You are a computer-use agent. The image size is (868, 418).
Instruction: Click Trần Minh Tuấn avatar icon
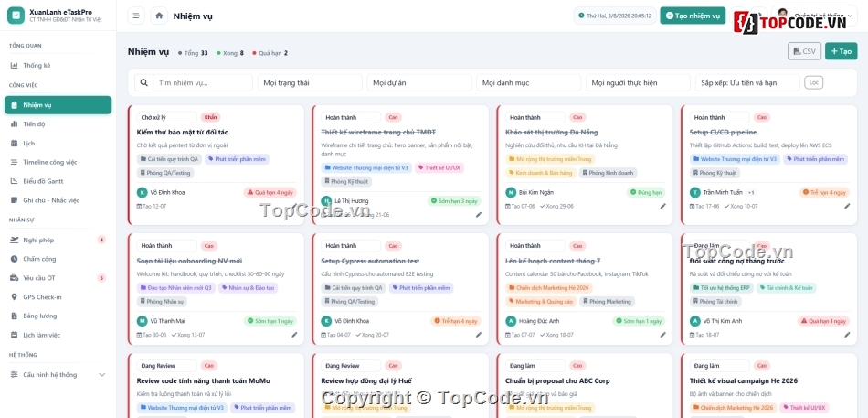click(x=694, y=192)
